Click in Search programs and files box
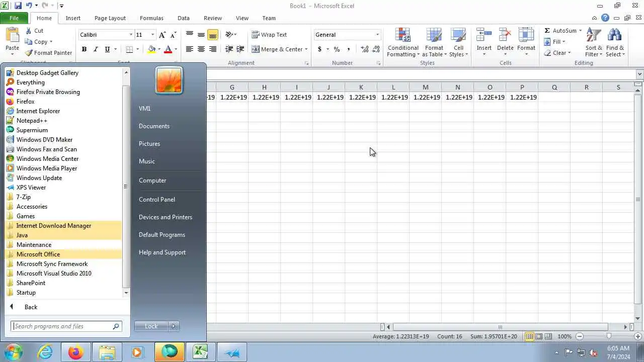 (x=66, y=326)
